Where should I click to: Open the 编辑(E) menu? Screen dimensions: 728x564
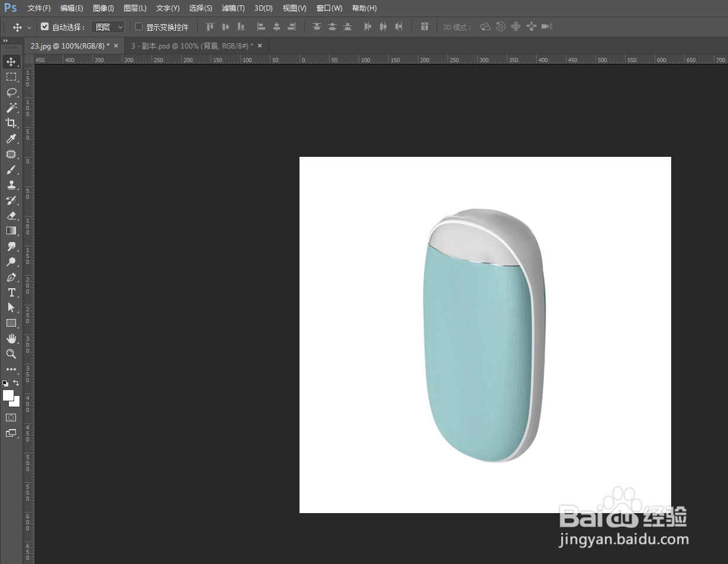(x=72, y=8)
